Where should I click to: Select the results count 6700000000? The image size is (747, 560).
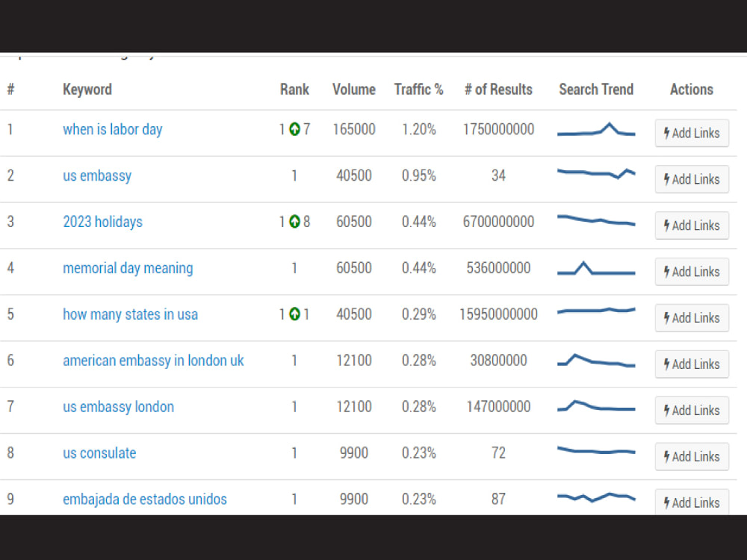click(498, 222)
